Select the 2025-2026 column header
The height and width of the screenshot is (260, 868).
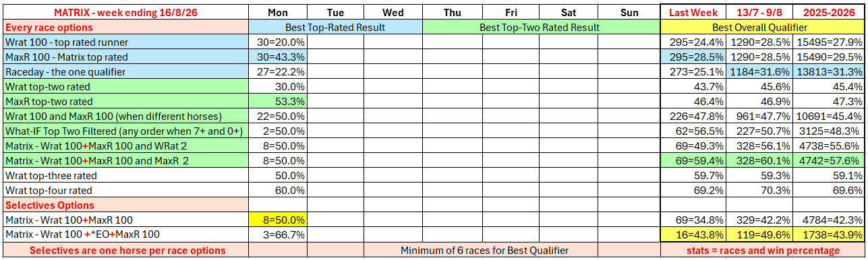pos(830,13)
